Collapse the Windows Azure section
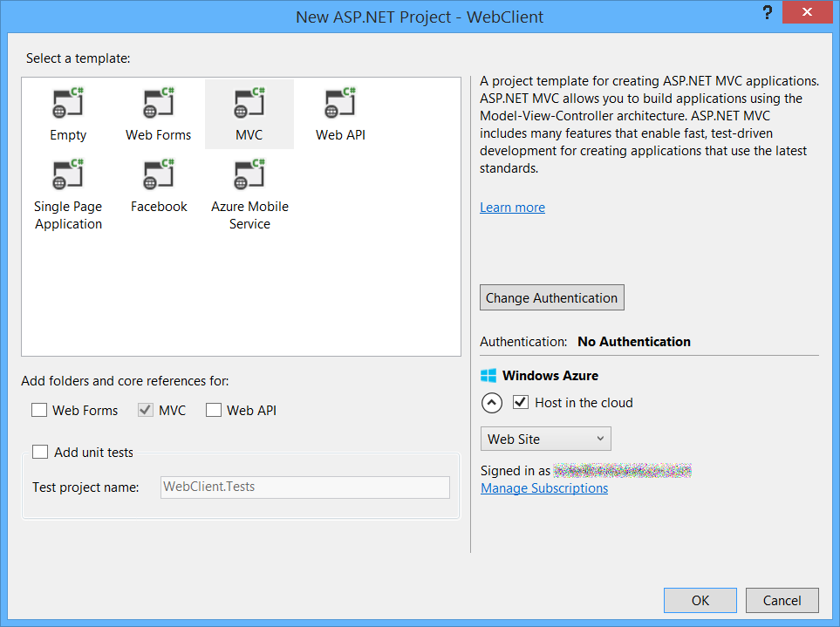 [x=492, y=403]
